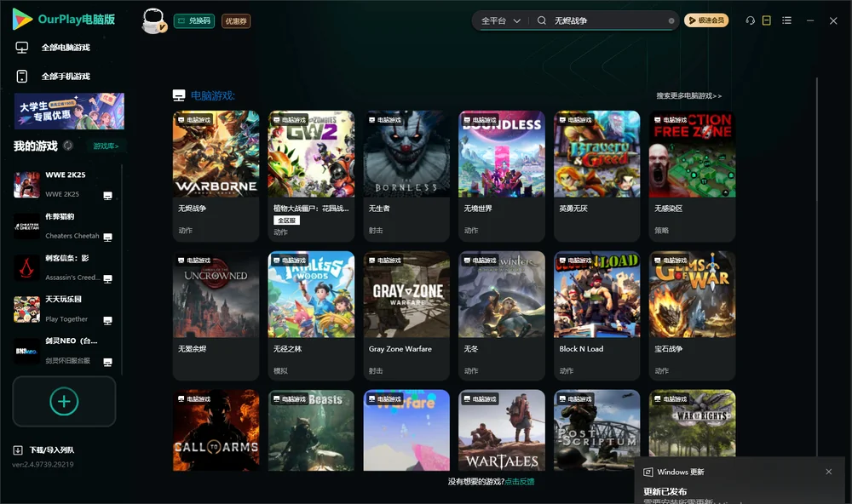Open the Post Scriptum game card
The image size is (852, 504).
point(596,430)
